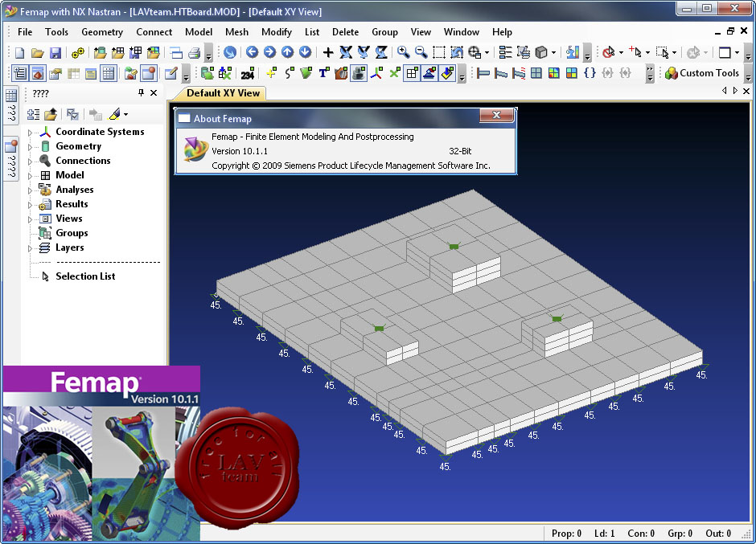This screenshot has height=544, width=756.
Task: Click the Custom Tools button
Action: (x=702, y=73)
